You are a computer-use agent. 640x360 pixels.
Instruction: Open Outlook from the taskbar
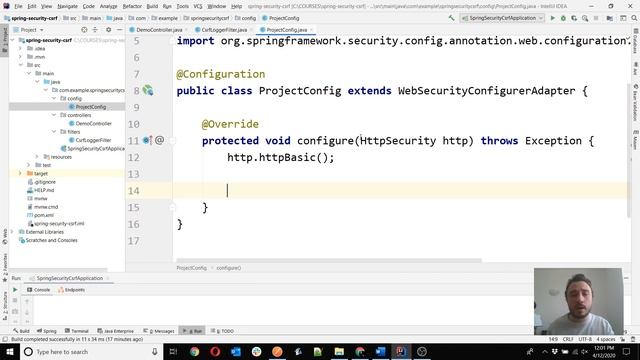coord(236,351)
